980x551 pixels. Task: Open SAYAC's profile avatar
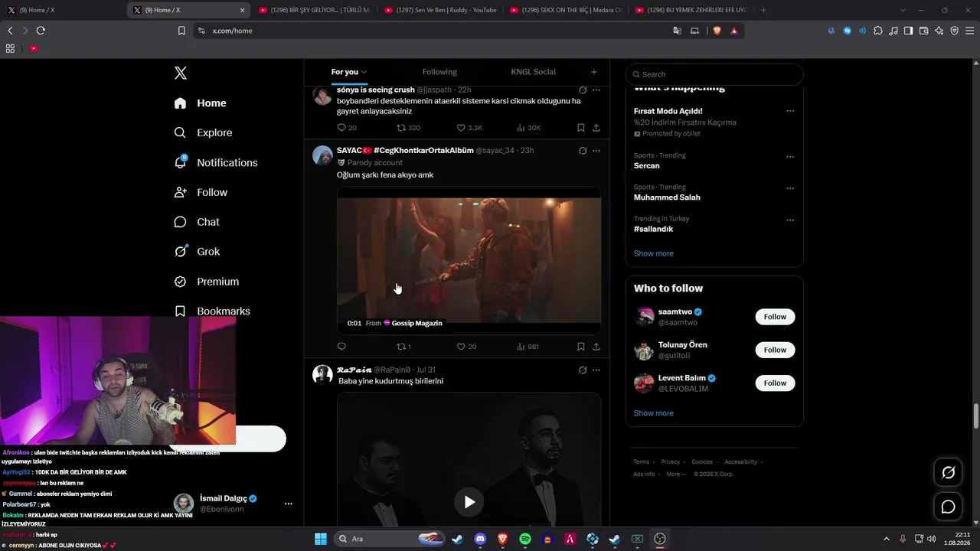pos(322,155)
